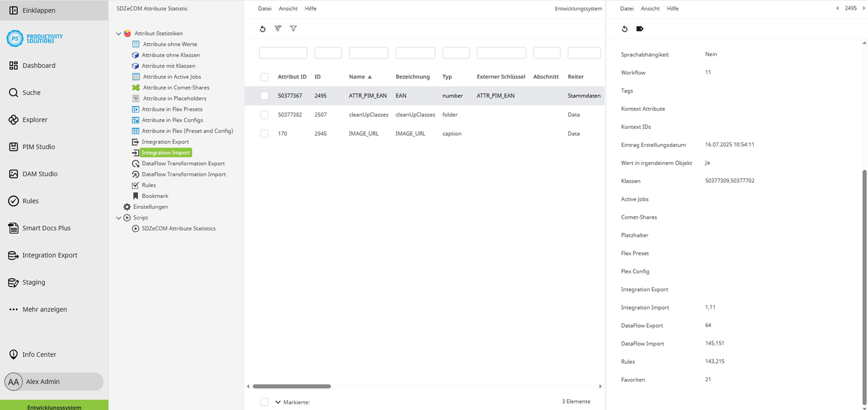Apply a filter using the funnel icon

[278, 28]
